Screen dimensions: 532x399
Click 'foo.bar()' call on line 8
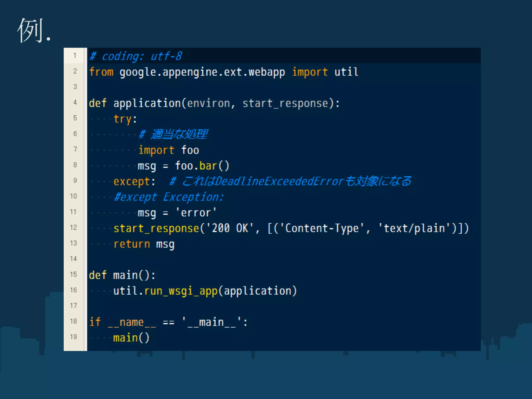pos(202,166)
